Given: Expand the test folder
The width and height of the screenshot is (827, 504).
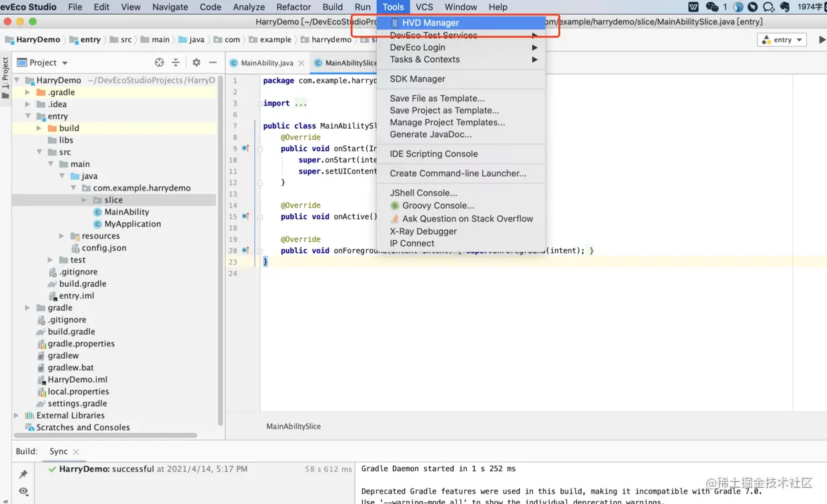Looking at the screenshot, I should tap(50, 260).
